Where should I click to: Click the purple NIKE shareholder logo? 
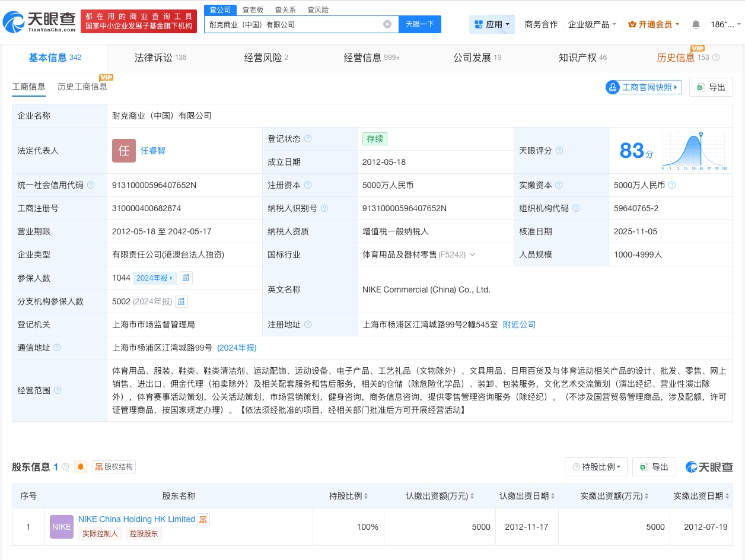click(x=62, y=527)
